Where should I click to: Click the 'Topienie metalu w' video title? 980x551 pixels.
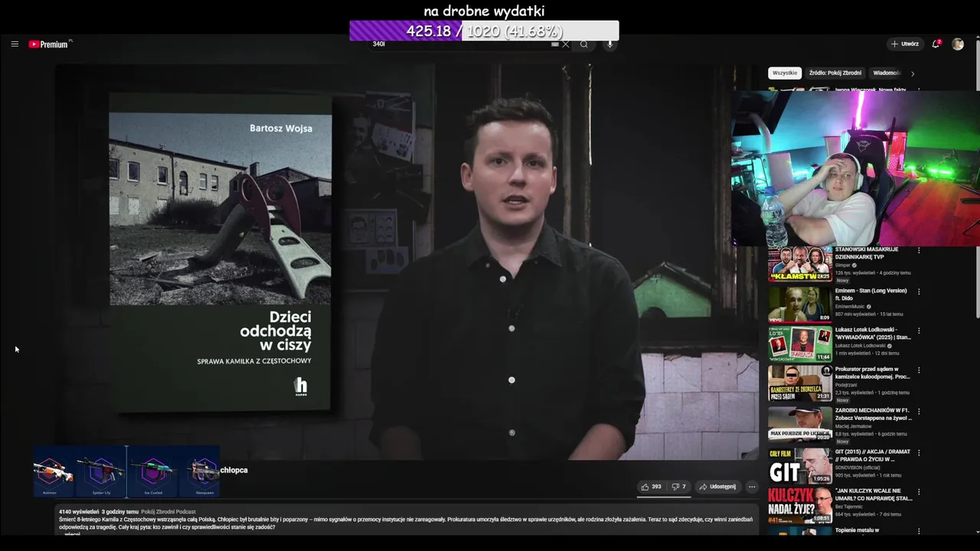click(x=857, y=530)
